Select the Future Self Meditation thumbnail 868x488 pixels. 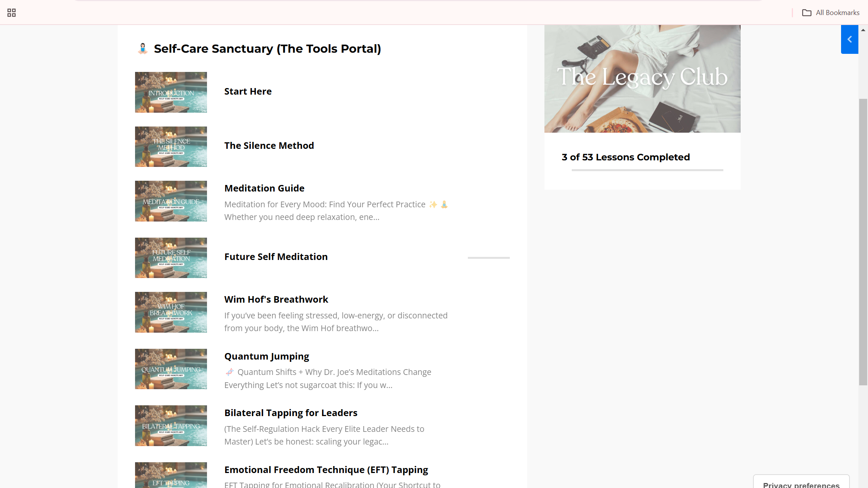(171, 258)
